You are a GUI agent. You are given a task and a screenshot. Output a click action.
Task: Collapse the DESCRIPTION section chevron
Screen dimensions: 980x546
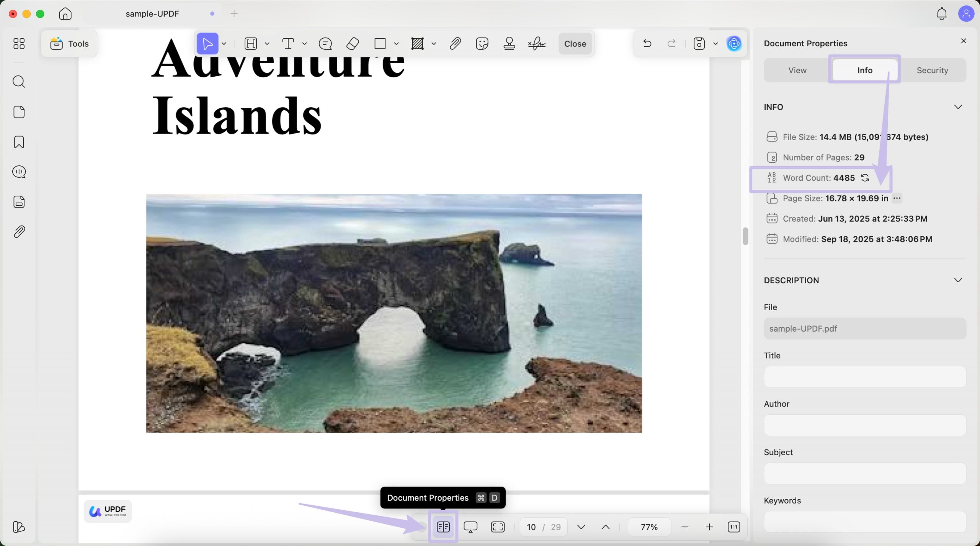(959, 280)
